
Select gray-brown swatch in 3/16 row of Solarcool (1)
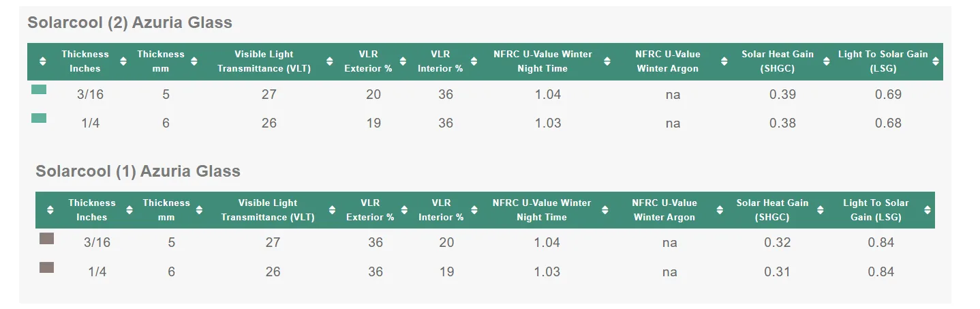point(46,238)
